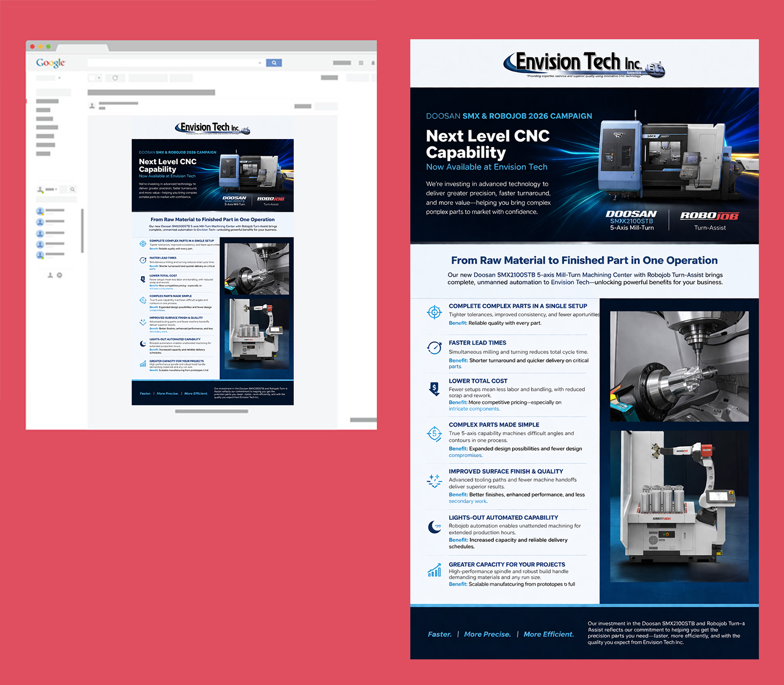Click 'Faster.' in the large flyer footer
The image size is (784, 685).
coord(440,634)
